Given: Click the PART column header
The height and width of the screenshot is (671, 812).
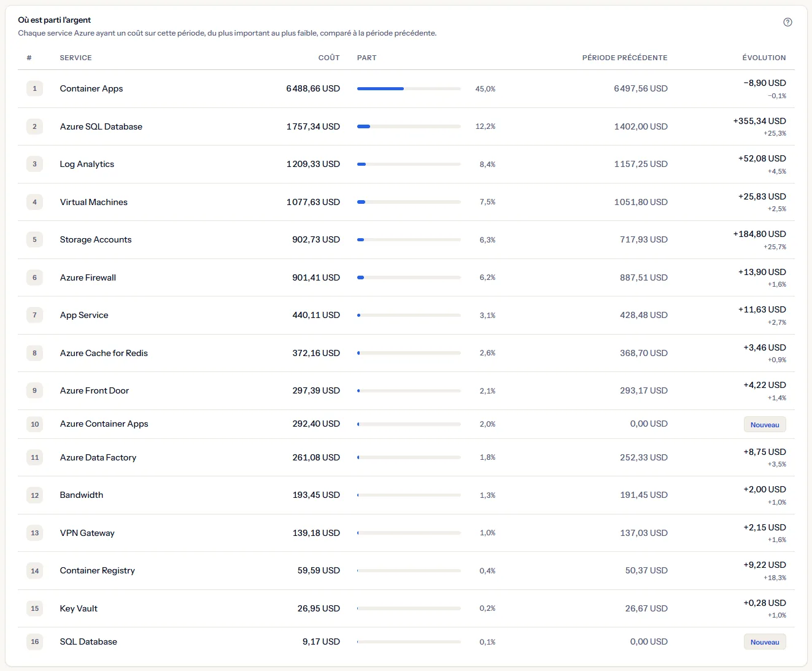Looking at the screenshot, I should pyautogui.click(x=367, y=58).
